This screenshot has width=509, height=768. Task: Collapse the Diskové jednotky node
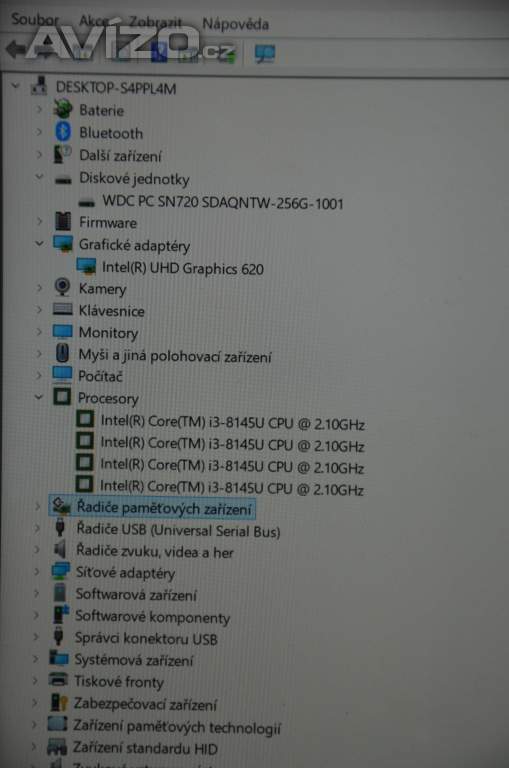click(x=40, y=177)
